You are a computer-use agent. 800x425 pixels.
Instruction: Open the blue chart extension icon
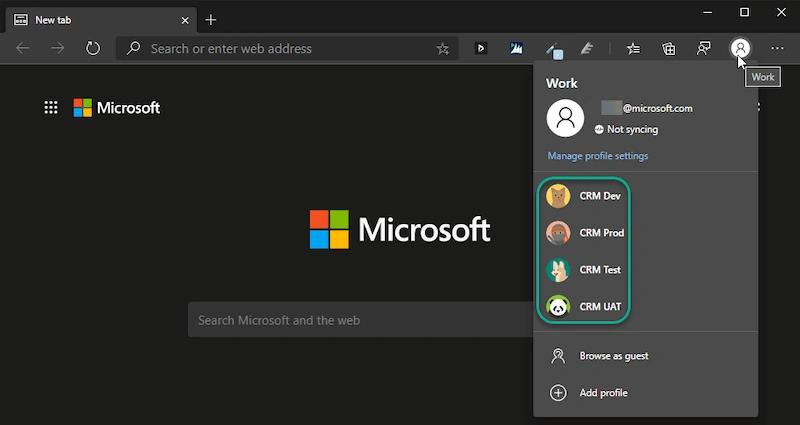[516, 48]
